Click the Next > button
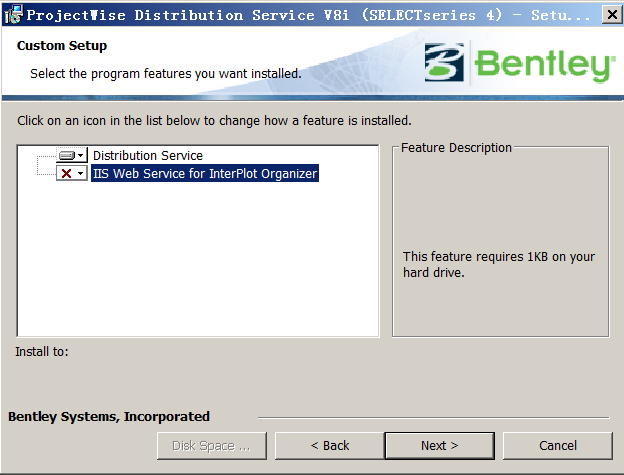Screen dimensions: 624x475 pos(440,446)
